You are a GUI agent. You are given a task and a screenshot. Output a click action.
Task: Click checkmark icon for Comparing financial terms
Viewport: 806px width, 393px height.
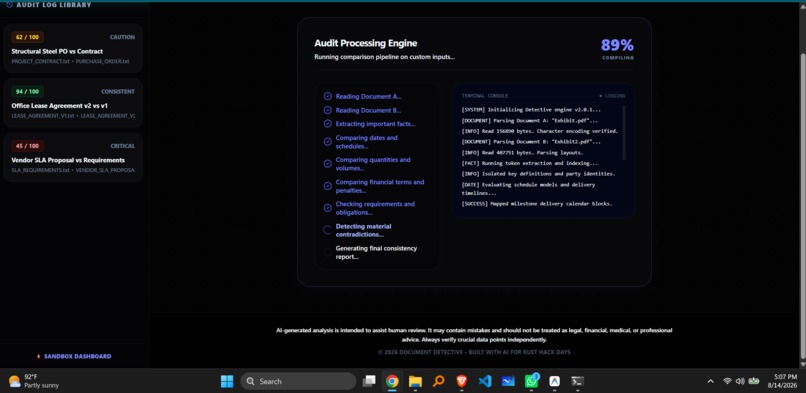327,186
